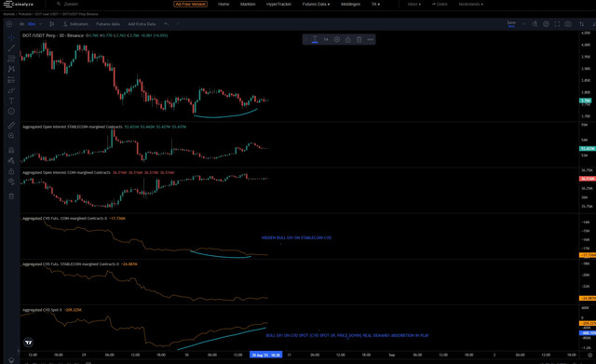Click the DOT/USDT Perp chart title

click(x=53, y=35)
